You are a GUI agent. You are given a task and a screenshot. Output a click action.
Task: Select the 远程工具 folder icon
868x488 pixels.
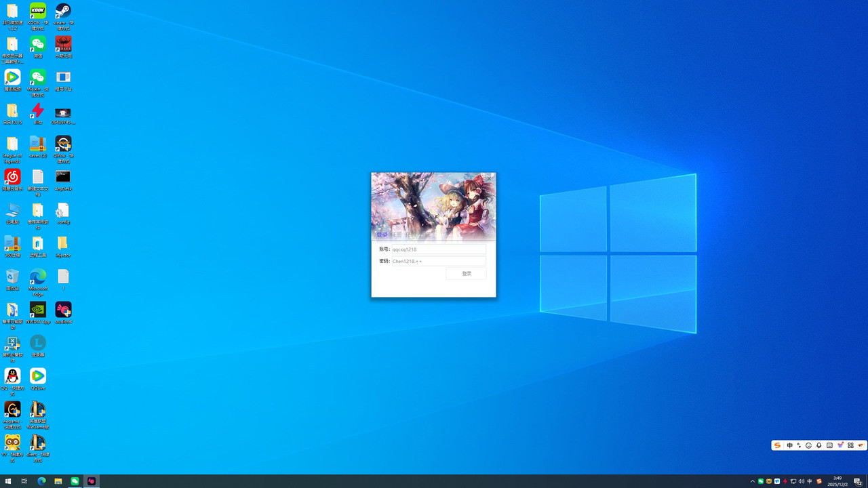coord(38,247)
